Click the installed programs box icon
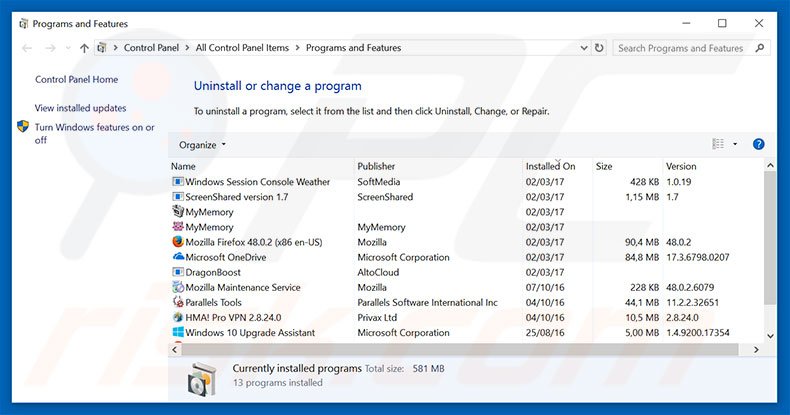The height and width of the screenshot is (415, 790). pos(202,378)
